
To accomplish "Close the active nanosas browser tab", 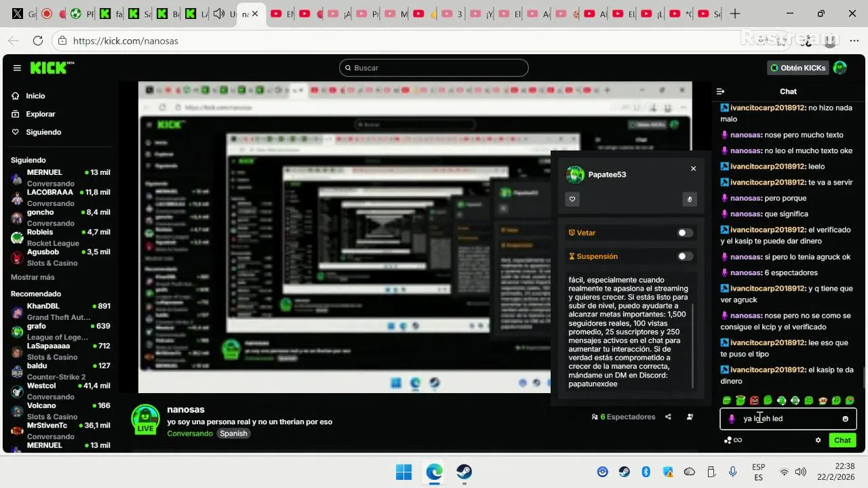I will [x=255, y=14].
